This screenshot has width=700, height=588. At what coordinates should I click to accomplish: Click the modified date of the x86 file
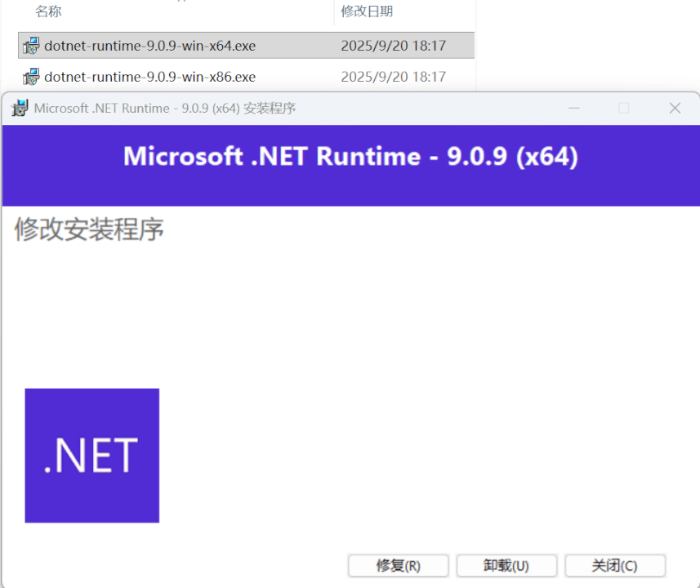[393, 77]
